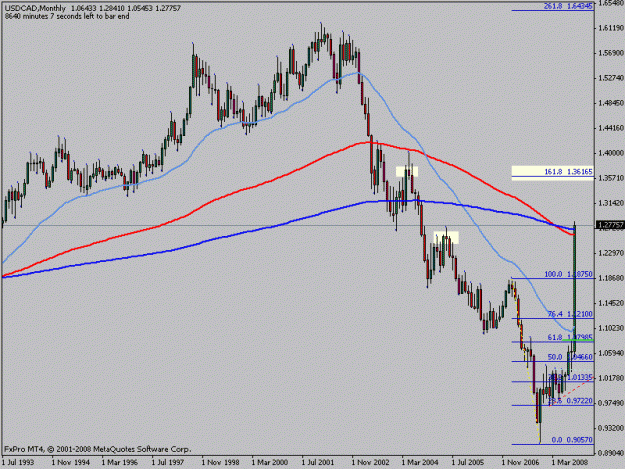625x469 pixels.
Task: Click the '1 Jul 2001' date label
Action: click(318, 463)
